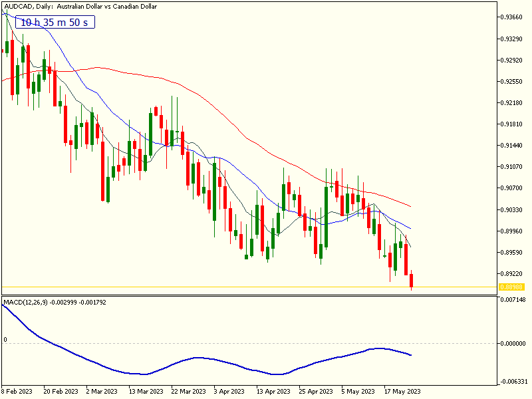The height and width of the screenshot is (399, 532).
Task: Select the highlighted current price tag on the price axis
Action: click(x=511, y=287)
